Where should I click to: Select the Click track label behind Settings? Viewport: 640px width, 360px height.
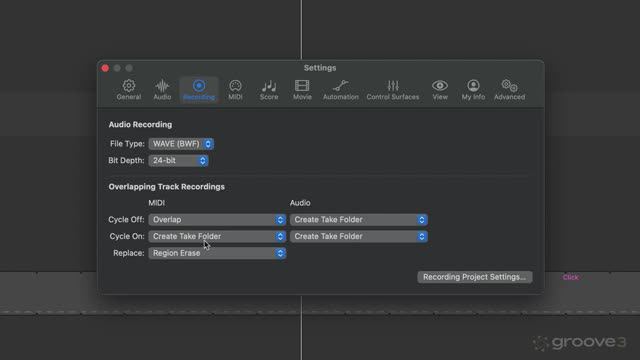[x=570, y=277]
